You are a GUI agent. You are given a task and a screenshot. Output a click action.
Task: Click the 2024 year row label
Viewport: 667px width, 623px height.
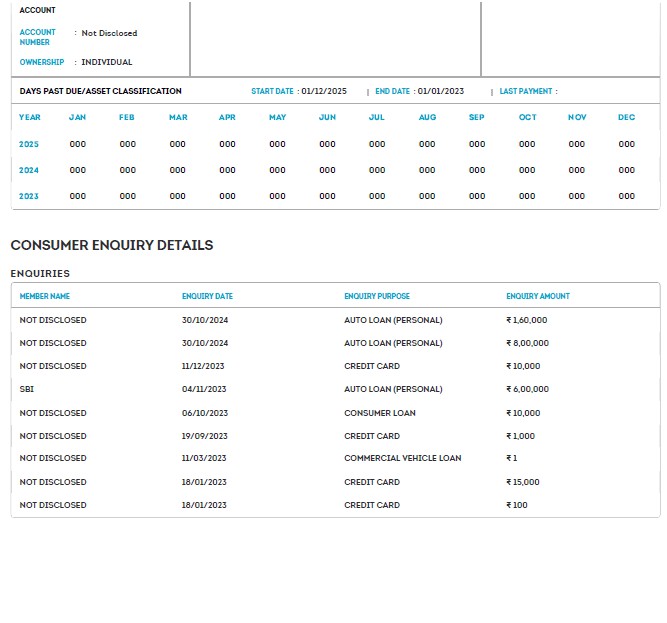coord(29,170)
